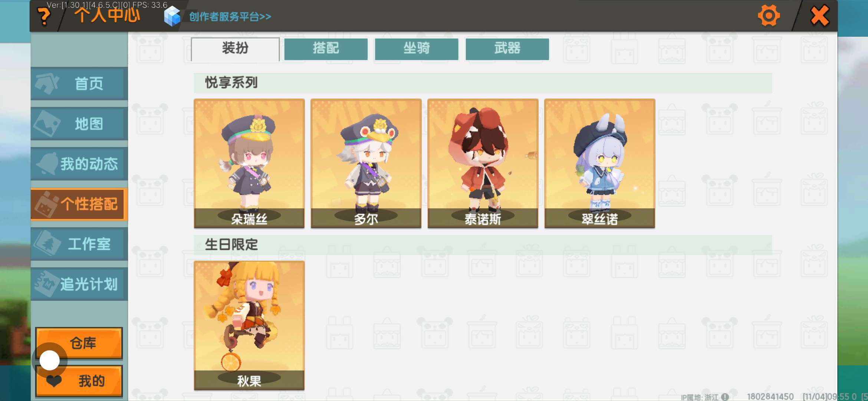Select the 朵瑞丝 costume card
868x401 pixels.
point(249,163)
